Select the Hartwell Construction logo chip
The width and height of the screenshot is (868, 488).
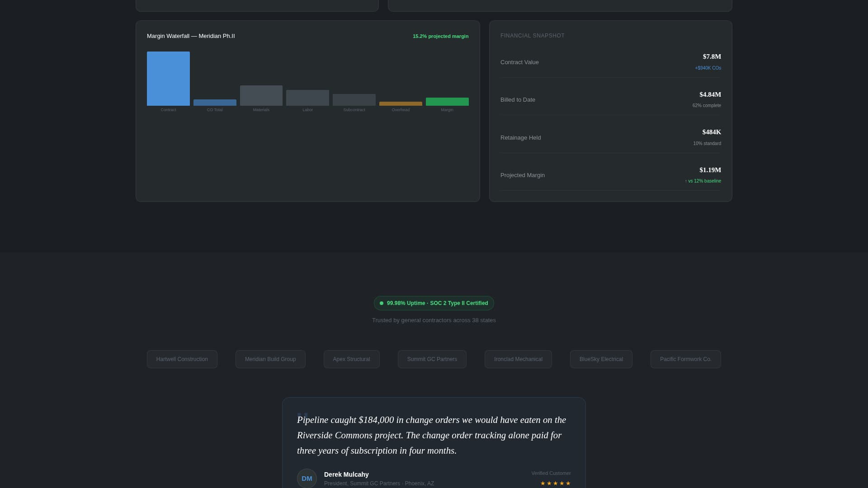click(x=182, y=359)
